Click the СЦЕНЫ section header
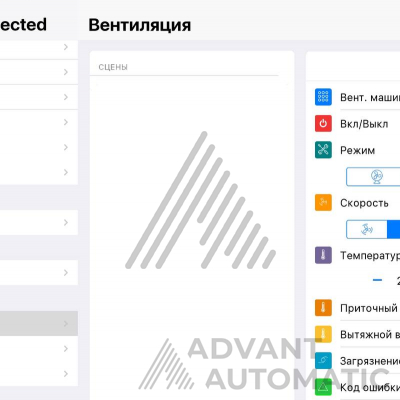Viewport: 400px width, 400px height. [x=113, y=67]
